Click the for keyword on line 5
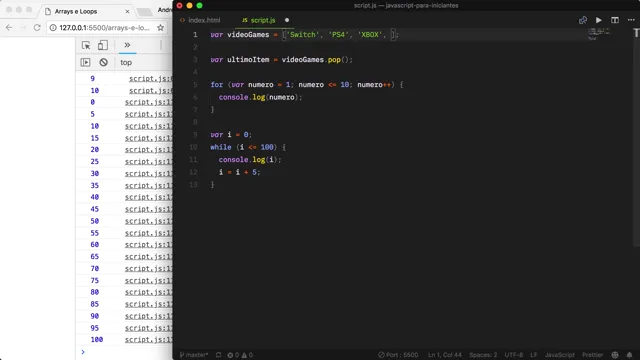 click(217, 84)
